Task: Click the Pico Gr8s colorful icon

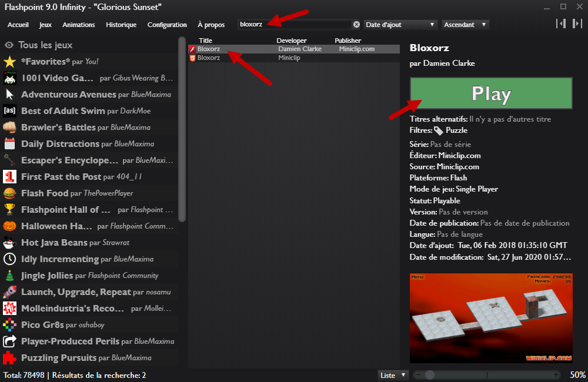Action: point(10,324)
